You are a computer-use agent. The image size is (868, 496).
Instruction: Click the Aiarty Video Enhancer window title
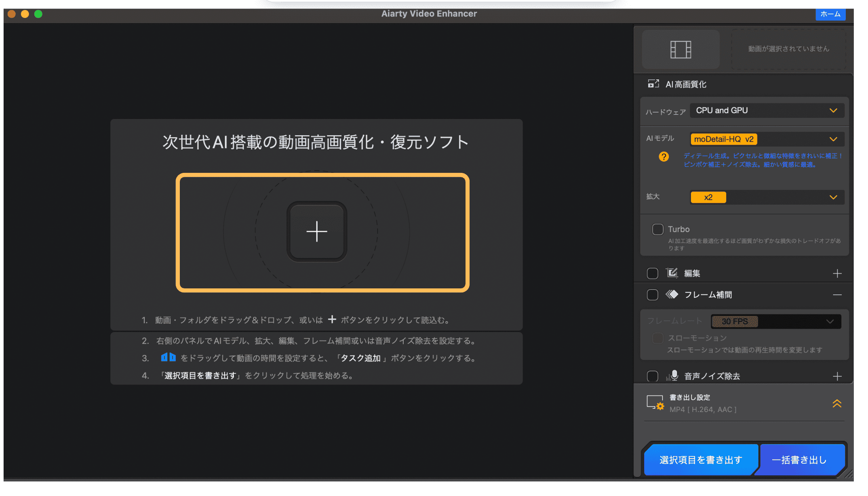[x=429, y=14]
